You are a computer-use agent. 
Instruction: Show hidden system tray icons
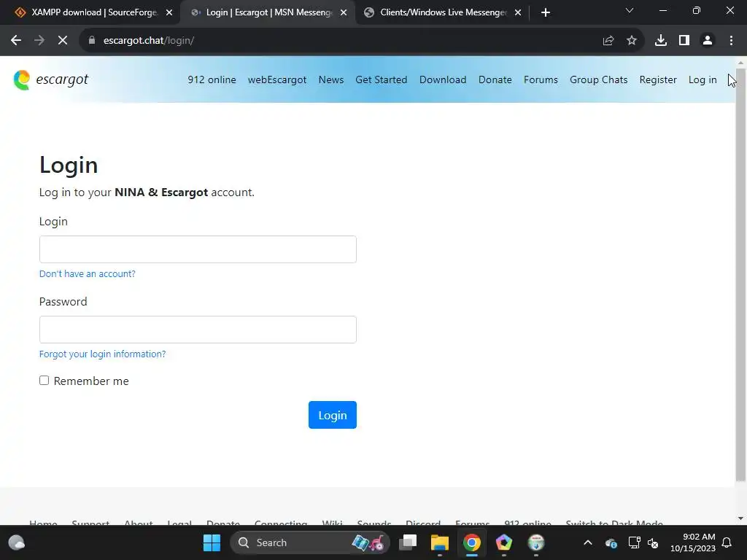(x=588, y=542)
